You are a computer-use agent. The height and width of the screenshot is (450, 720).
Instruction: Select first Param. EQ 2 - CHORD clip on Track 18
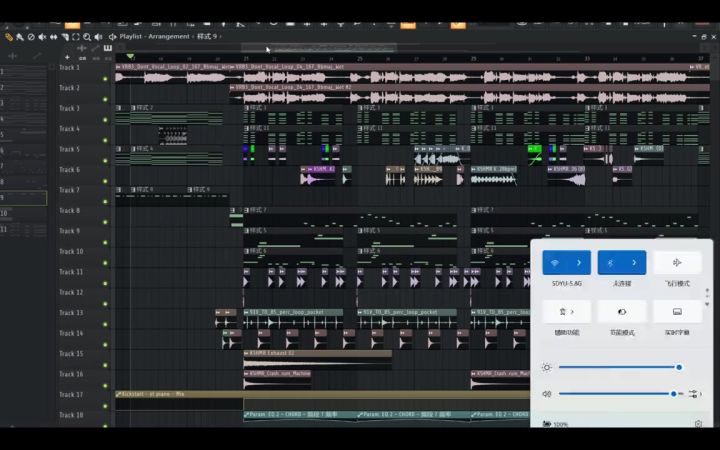pos(300,415)
